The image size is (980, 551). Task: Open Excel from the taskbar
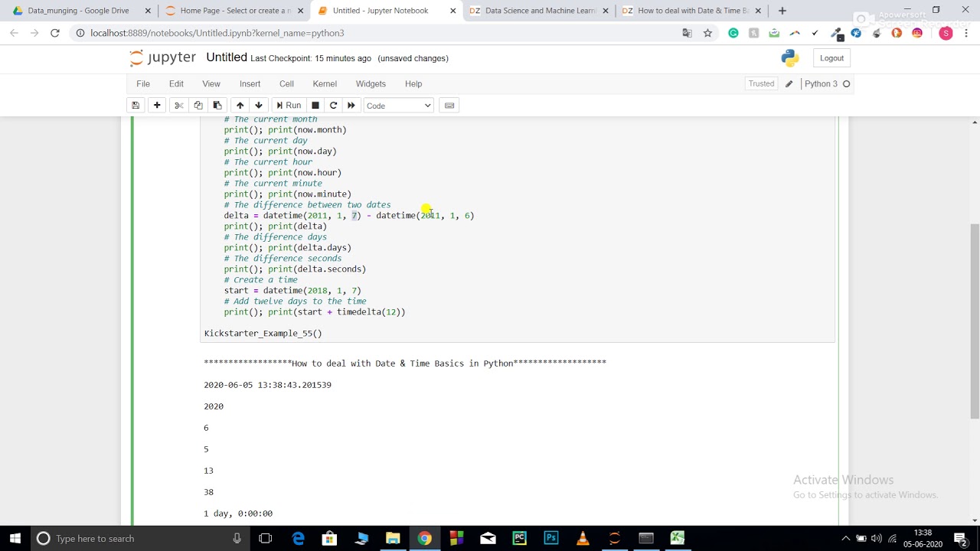(x=678, y=538)
